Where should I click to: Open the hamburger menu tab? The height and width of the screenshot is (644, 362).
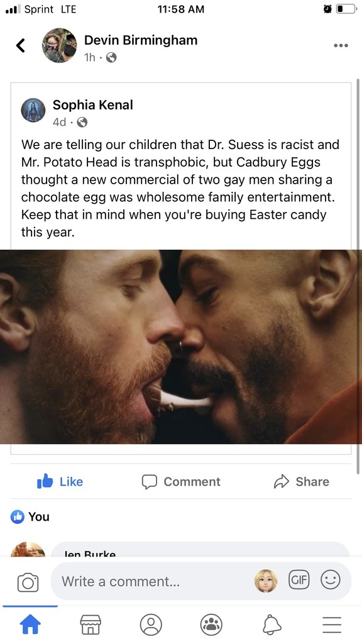tap(332, 625)
